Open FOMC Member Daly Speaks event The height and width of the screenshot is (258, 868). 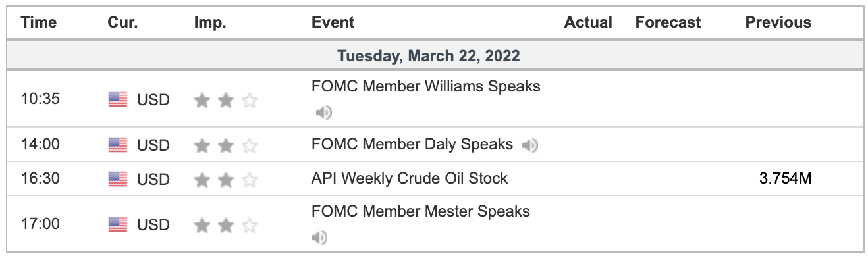(x=412, y=144)
